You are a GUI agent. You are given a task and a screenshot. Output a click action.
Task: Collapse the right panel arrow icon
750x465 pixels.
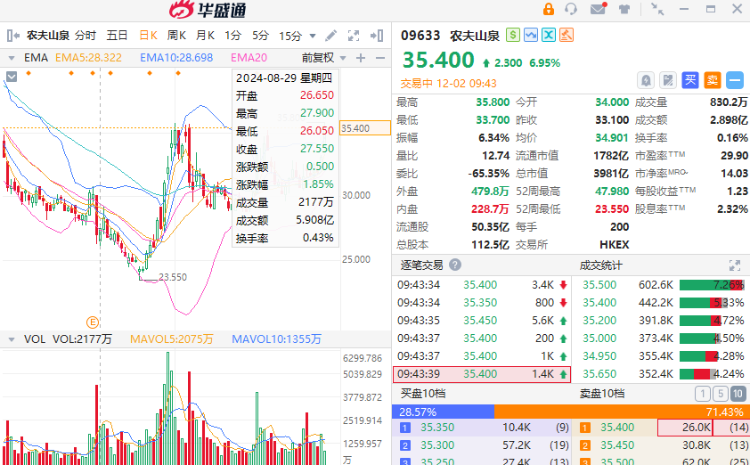point(377,35)
